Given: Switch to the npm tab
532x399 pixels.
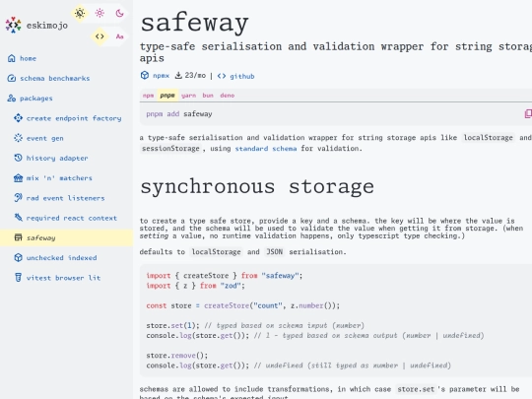Looking at the screenshot, I should coord(148,96).
